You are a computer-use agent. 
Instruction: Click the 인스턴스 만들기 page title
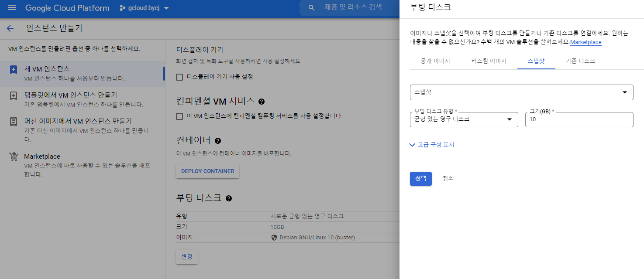pos(54,29)
